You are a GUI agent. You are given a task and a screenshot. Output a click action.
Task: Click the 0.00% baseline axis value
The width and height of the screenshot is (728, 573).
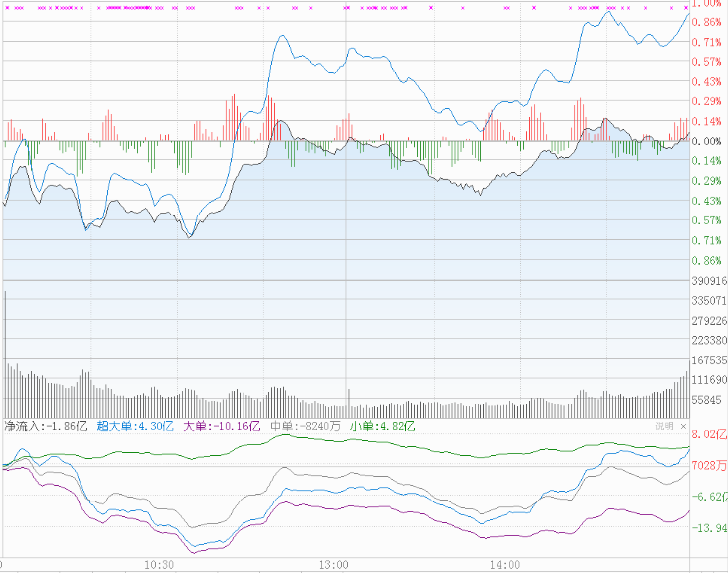point(706,142)
